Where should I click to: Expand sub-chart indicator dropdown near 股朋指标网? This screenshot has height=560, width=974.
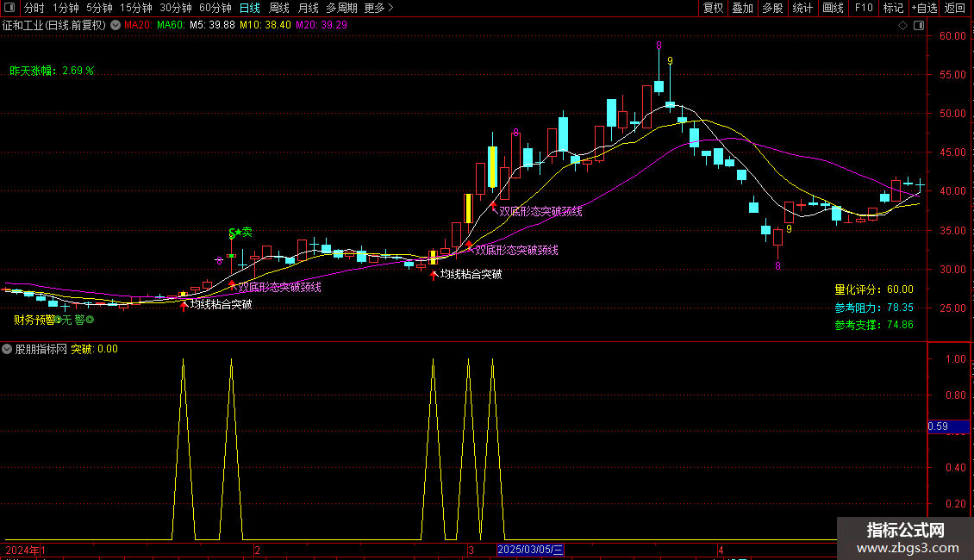(7, 349)
